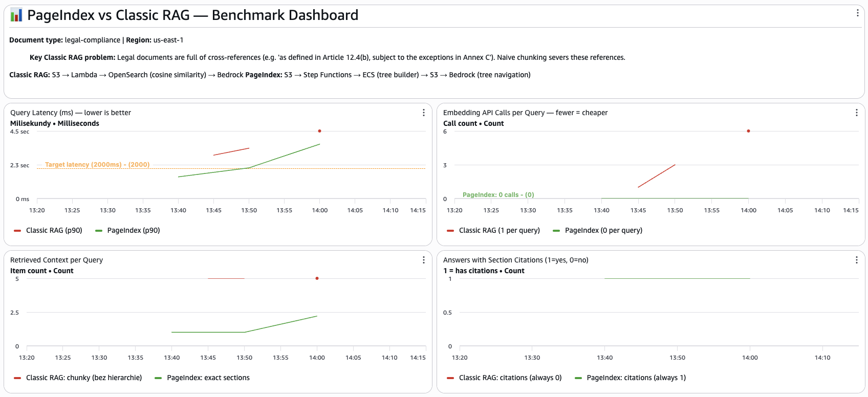
Task: Select red data point at 14:00 in Query Latency
Action: click(x=319, y=131)
